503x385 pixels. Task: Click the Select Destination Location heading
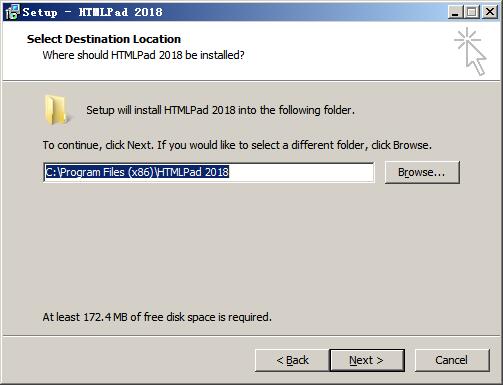[104, 39]
